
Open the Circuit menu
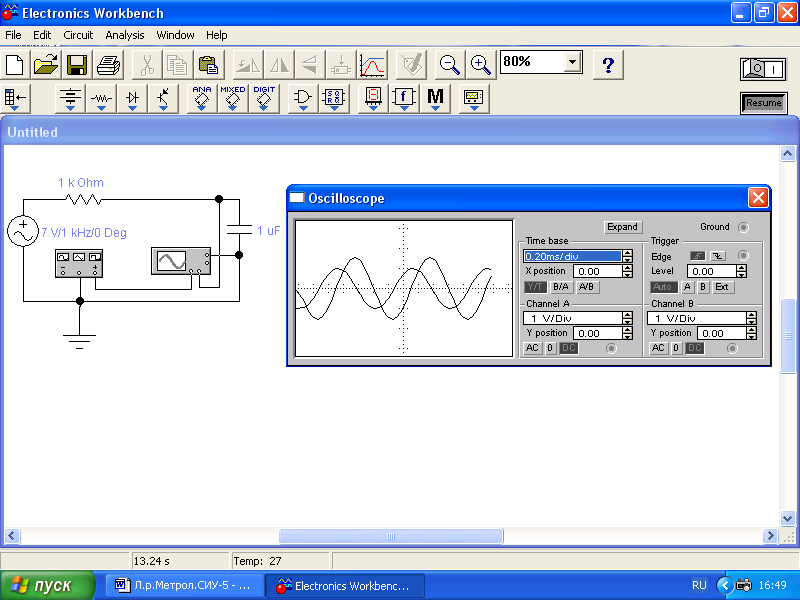tap(78, 35)
